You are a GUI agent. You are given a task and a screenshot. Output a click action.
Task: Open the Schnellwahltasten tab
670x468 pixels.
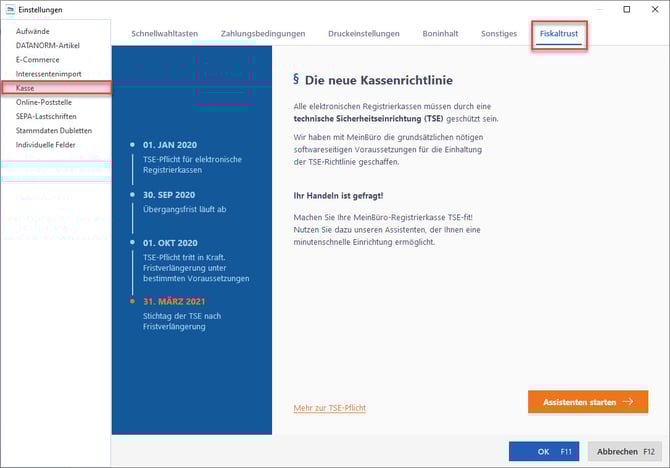click(164, 34)
